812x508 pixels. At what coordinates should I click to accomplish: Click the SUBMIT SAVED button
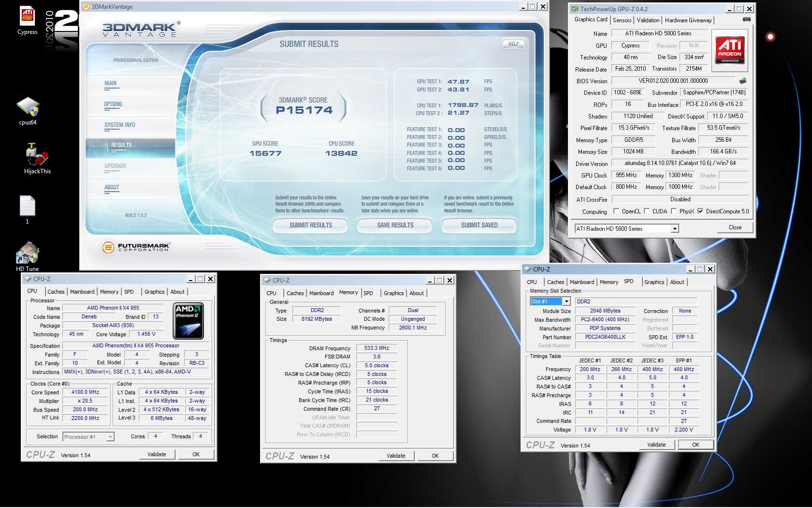[479, 225]
